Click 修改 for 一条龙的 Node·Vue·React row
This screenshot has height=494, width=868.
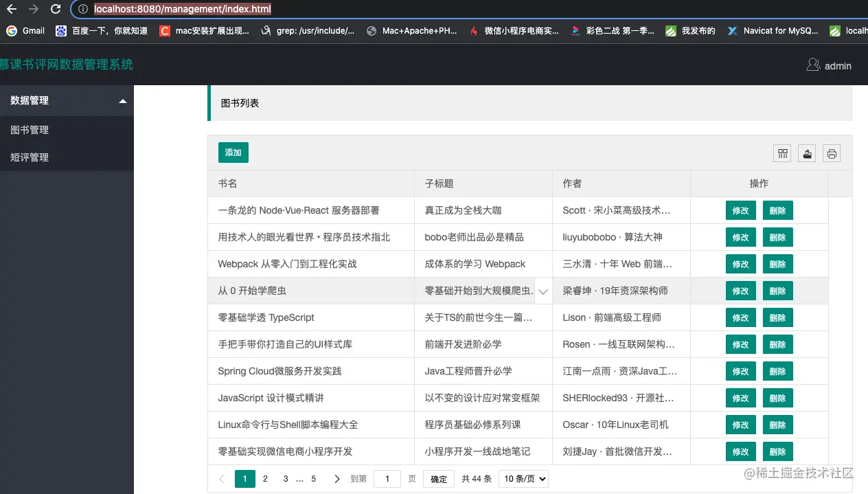click(741, 210)
